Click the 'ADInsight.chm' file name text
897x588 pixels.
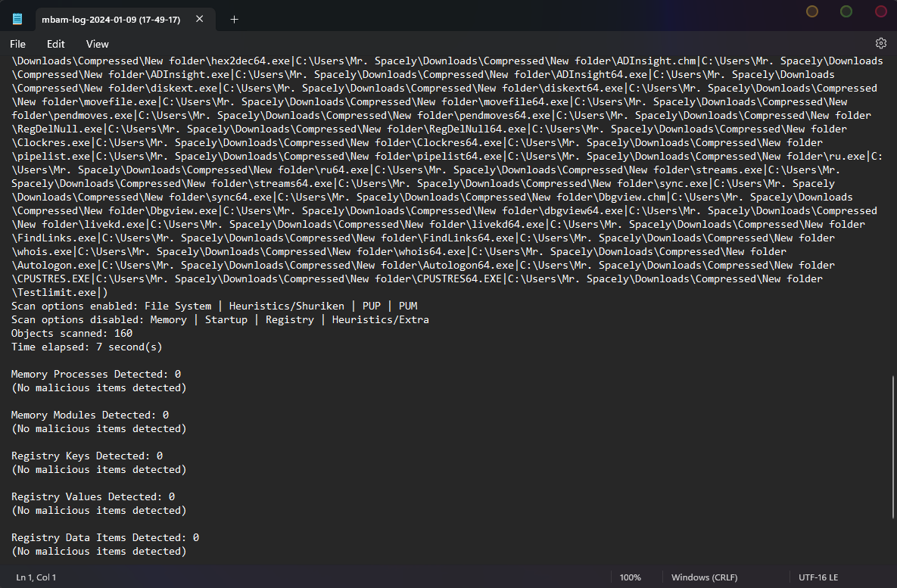coord(656,61)
